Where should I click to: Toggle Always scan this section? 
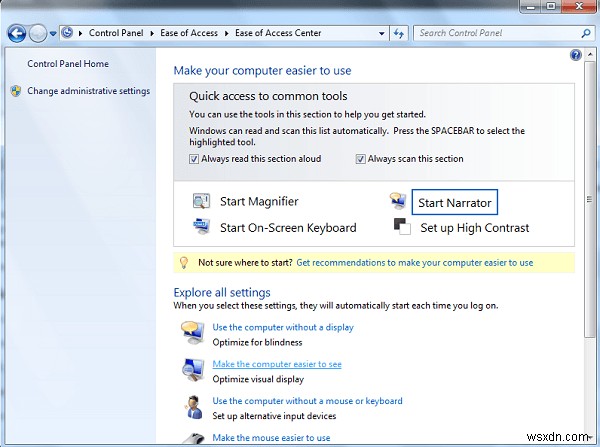pos(360,159)
